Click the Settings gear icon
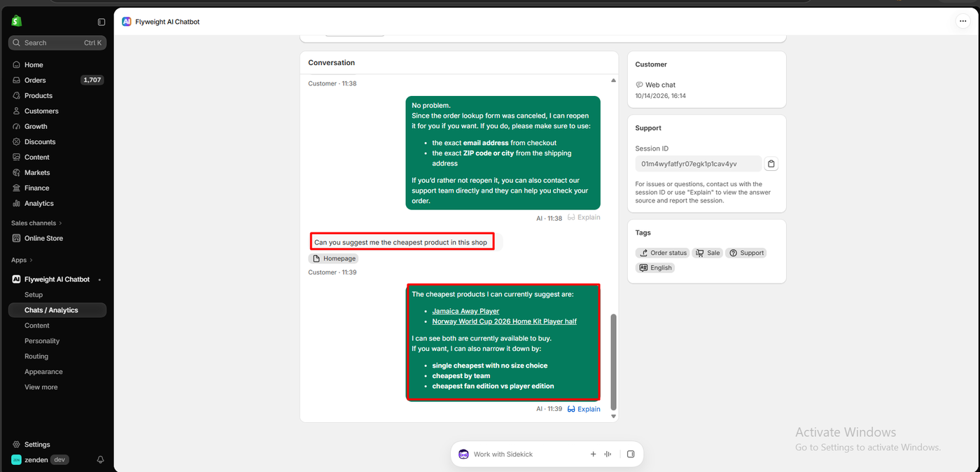The image size is (980, 472). [x=17, y=444]
